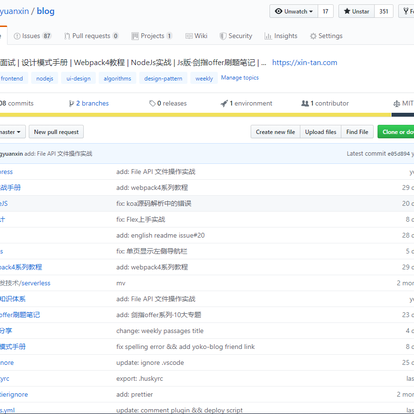This screenshot has width=414, height=414.
Task: Open commit 'export: .huskyrc'
Action: click(x=140, y=379)
